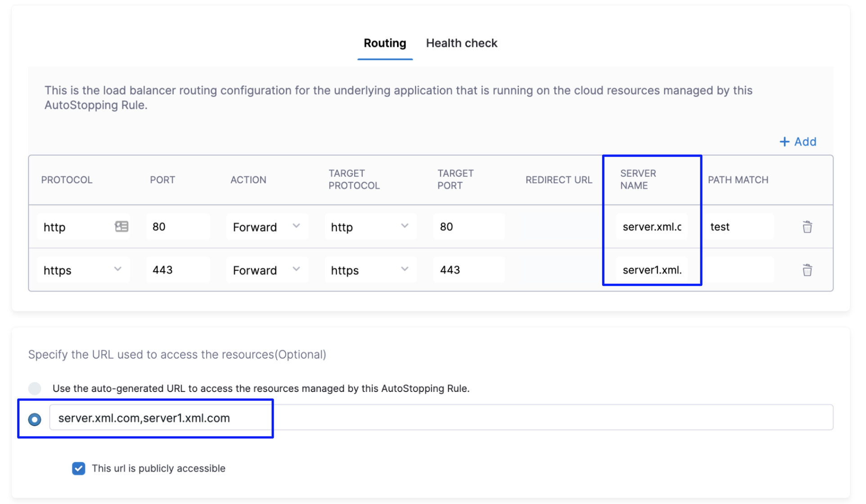Delete the http port 80 routing row
Screen dimensions: 866x504
tap(807, 227)
